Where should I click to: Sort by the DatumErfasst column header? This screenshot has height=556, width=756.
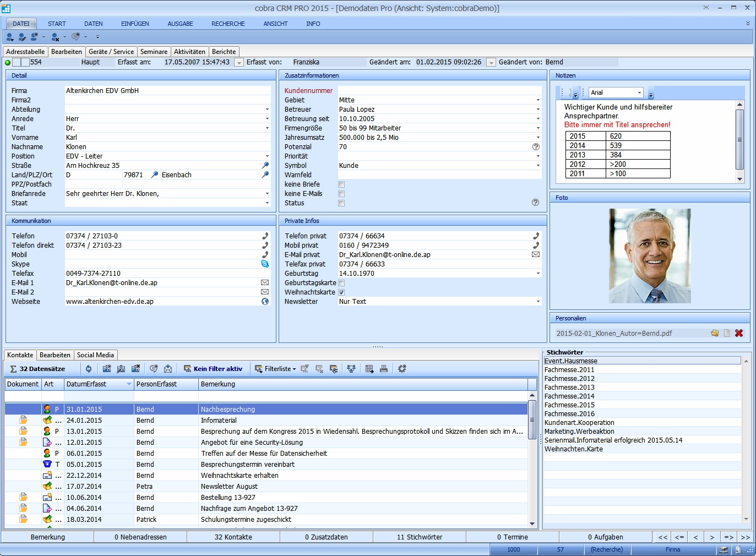pos(99,384)
